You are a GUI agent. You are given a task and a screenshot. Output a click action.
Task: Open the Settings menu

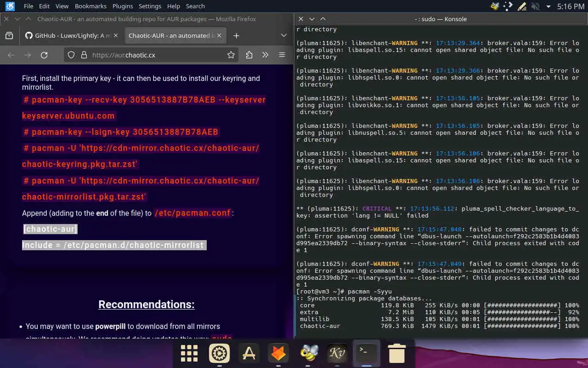(150, 6)
